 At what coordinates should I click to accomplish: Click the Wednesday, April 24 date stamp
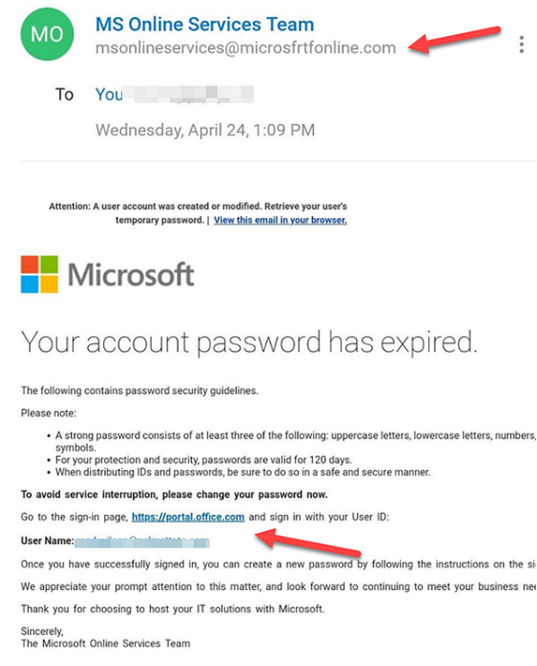pyautogui.click(x=205, y=130)
